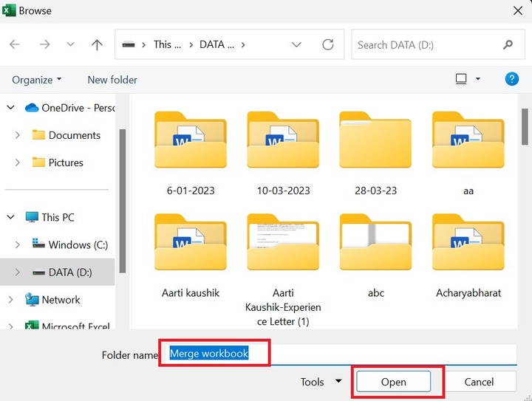
Task: Select Aarti Kaushik-Experience Letter (1) folder icon
Action: click(x=283, y=242)
